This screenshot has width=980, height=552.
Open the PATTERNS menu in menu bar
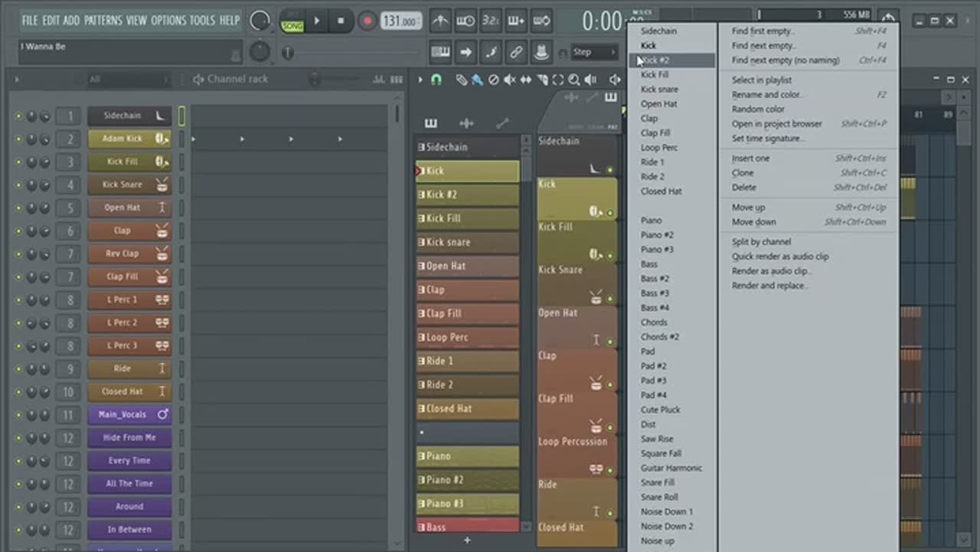[x=102, y=21]
